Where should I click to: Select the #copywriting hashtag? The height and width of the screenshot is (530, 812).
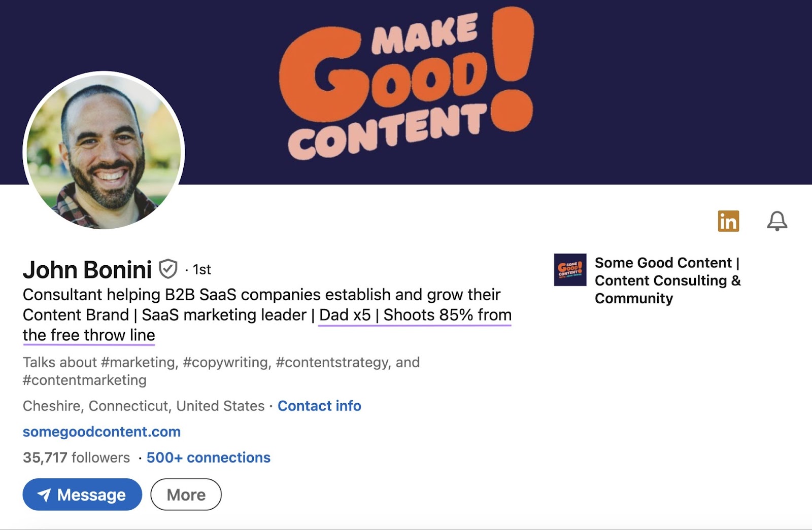coord(224,362)
